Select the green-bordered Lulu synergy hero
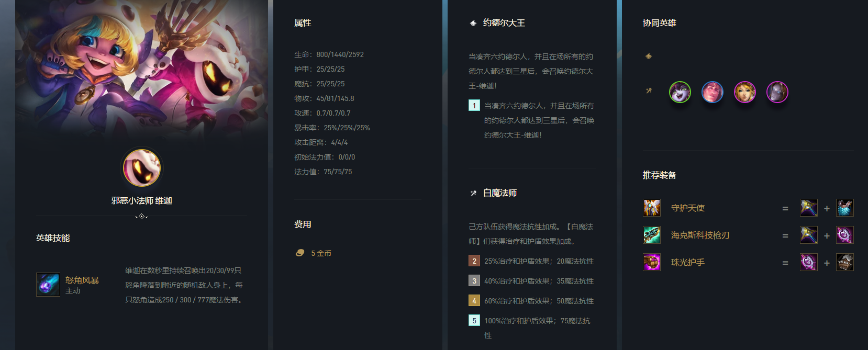 [x=680, y=92]
